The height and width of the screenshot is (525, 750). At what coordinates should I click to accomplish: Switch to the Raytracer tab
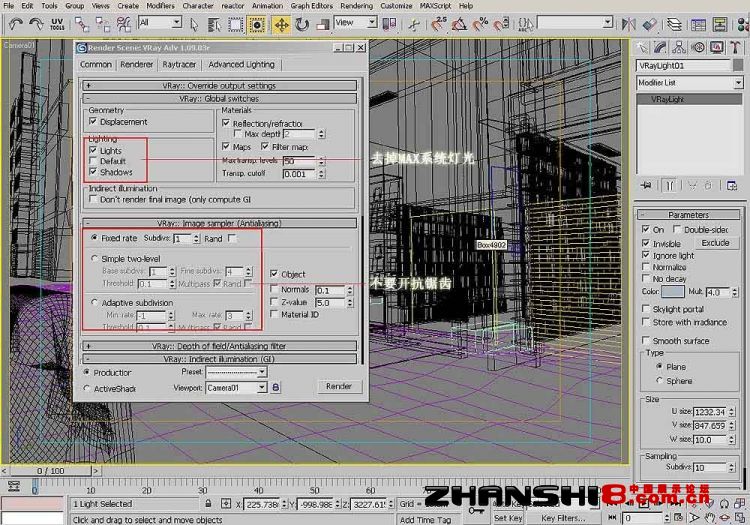(x=179, y=65)
